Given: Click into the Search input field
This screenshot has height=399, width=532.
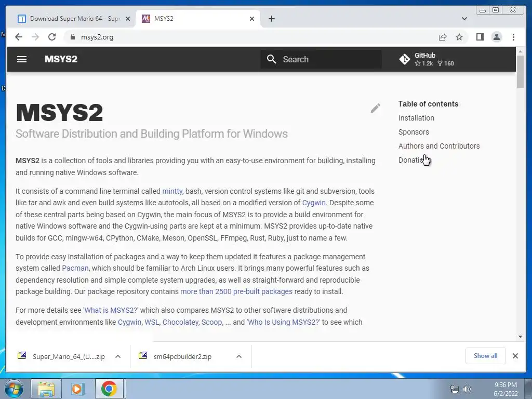Looking at the screenshot, I should [x=321, y=59].
